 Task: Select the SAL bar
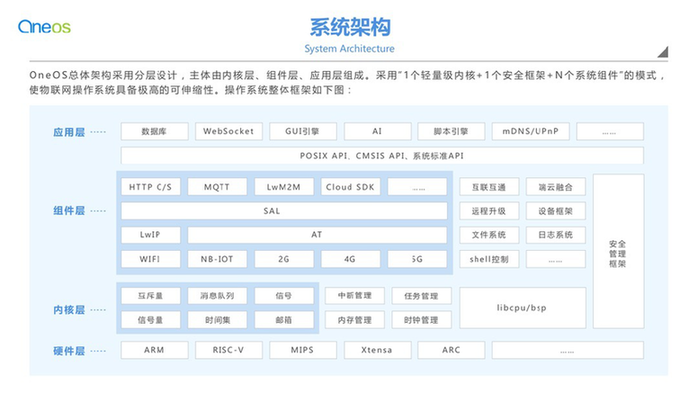284,211
